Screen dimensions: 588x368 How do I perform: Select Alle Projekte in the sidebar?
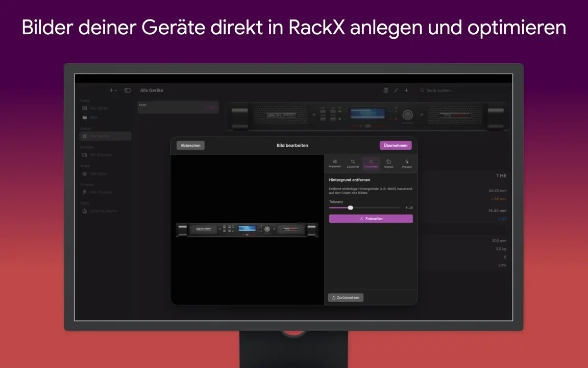point(105,192)
